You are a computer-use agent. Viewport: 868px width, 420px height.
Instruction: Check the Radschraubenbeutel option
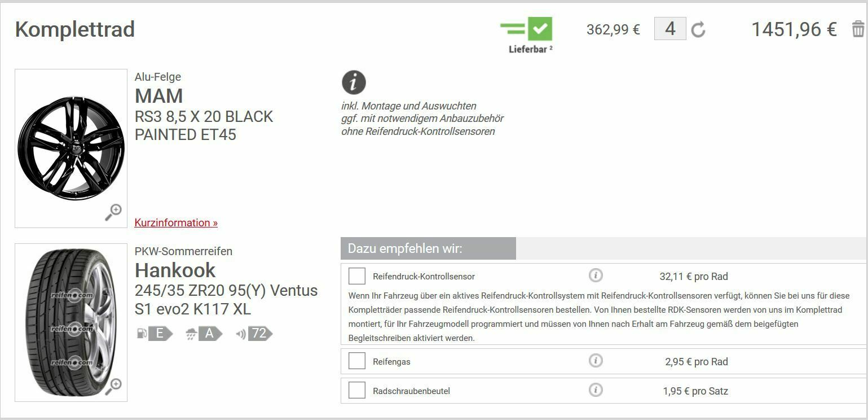pos(357,391)
